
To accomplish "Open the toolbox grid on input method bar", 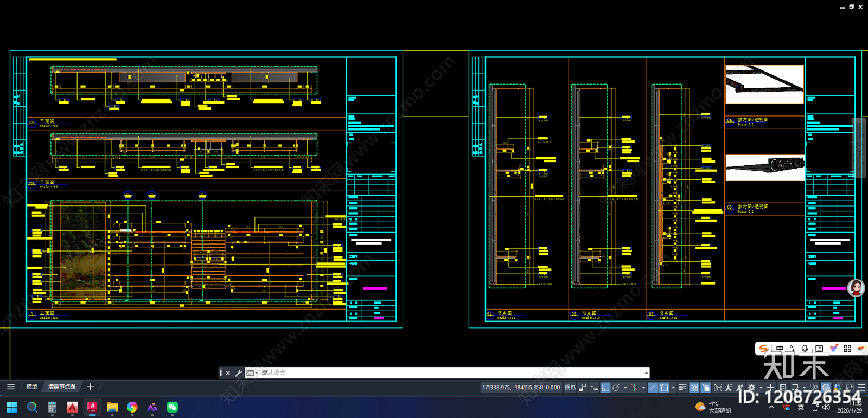I will pos(847,349).
